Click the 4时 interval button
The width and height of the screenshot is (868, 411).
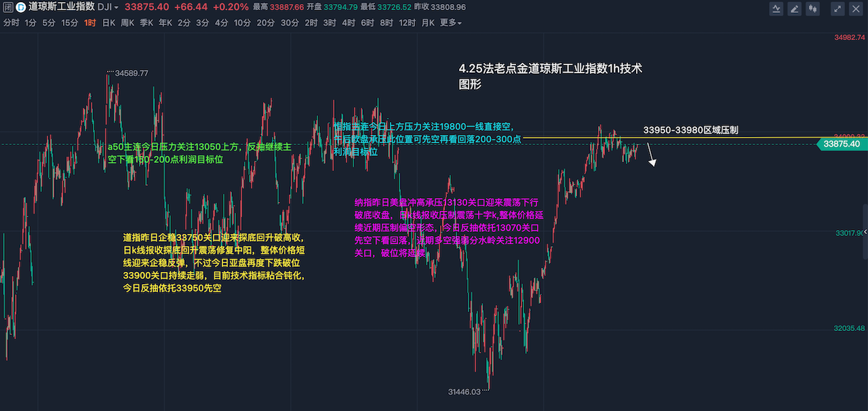pyautogui.click(x=349, y=22)
